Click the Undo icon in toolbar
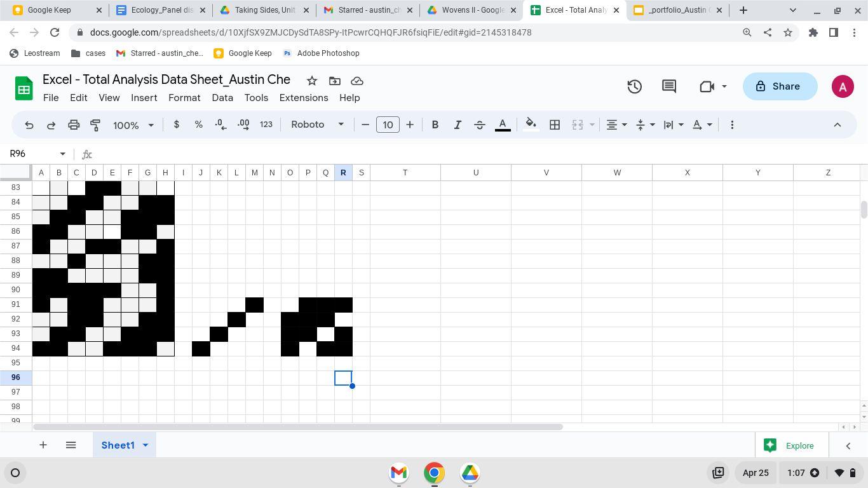This screenshot has width=868, height=488. point(29,125)
